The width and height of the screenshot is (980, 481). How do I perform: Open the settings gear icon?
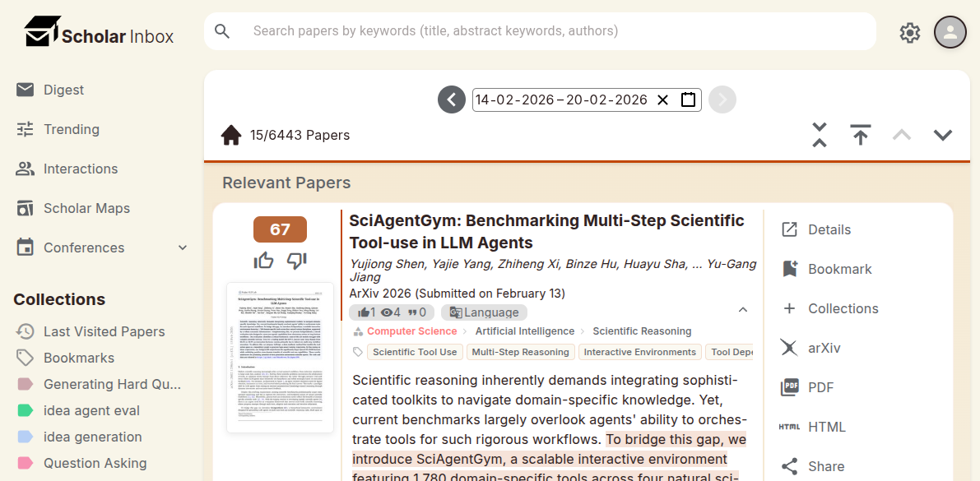point(909,32)
